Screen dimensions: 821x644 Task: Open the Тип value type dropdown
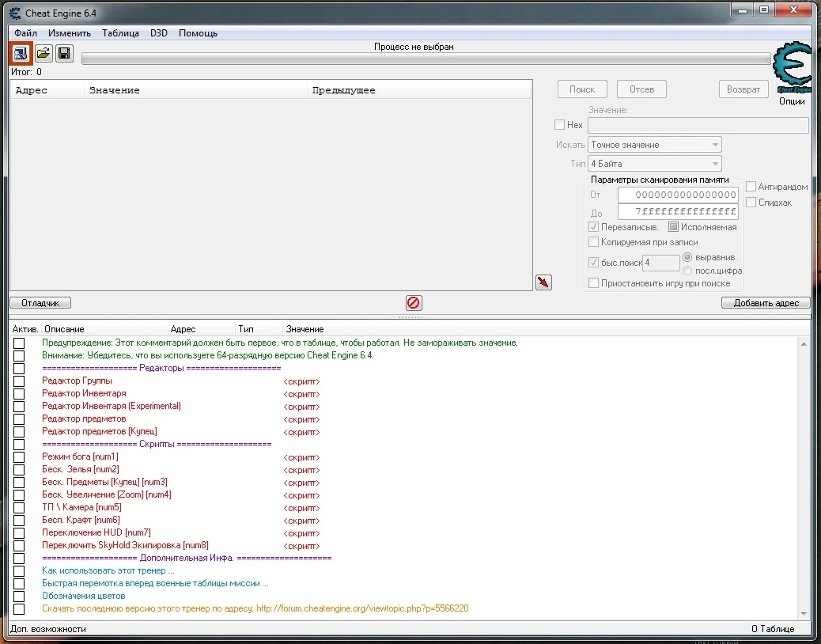654,164
